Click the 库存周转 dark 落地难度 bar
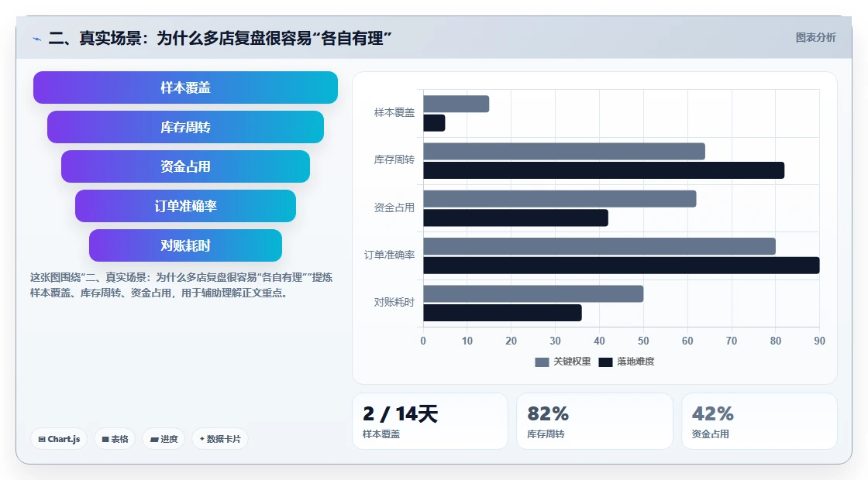868x480 pixels. point(604,170)
